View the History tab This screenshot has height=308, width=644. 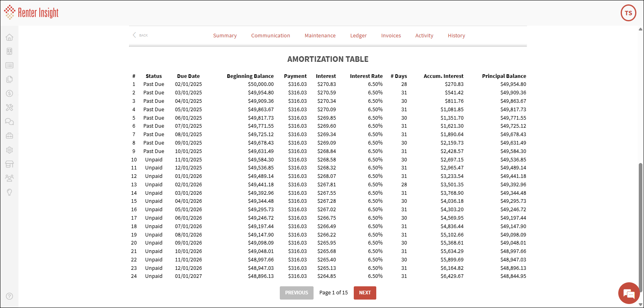pyautogui.click(x=456, y=36)
